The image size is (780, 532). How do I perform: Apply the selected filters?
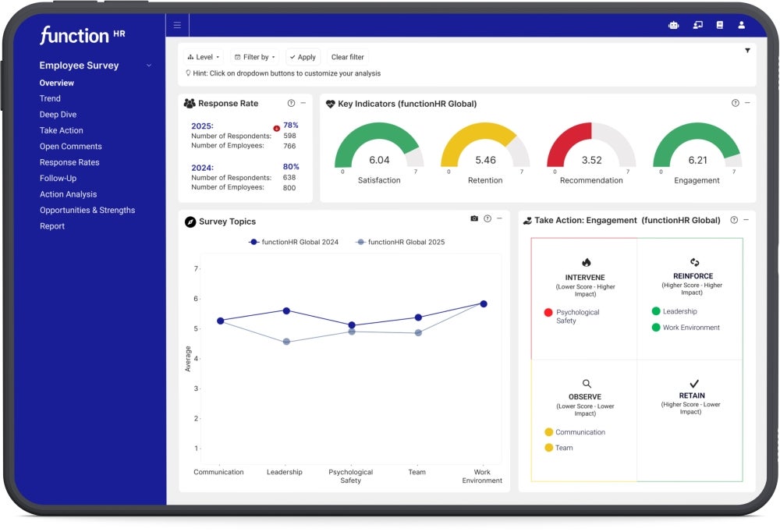(303, 57)
